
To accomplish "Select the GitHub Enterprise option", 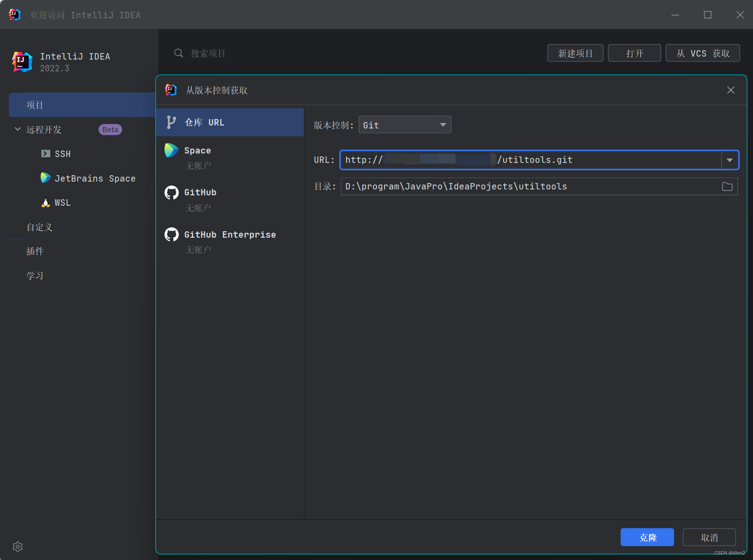I will [x=230, y=242].
